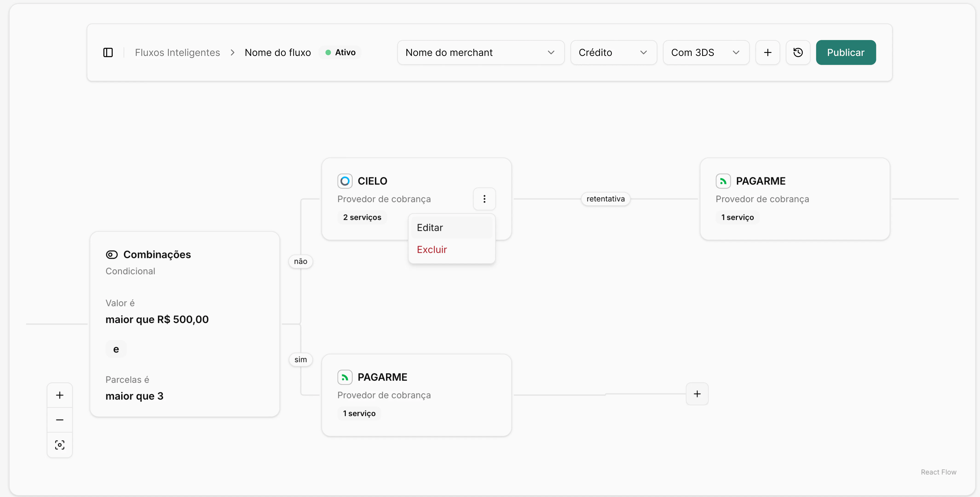980x497 pixels.
Task: Click the "Valor é" condition label
Action: tap(120, 303)
